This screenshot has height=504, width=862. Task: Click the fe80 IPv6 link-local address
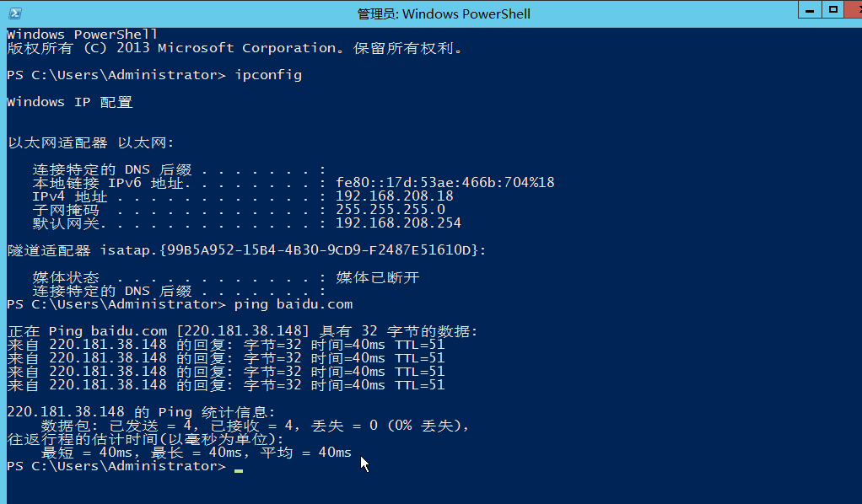tap(444, 183)
